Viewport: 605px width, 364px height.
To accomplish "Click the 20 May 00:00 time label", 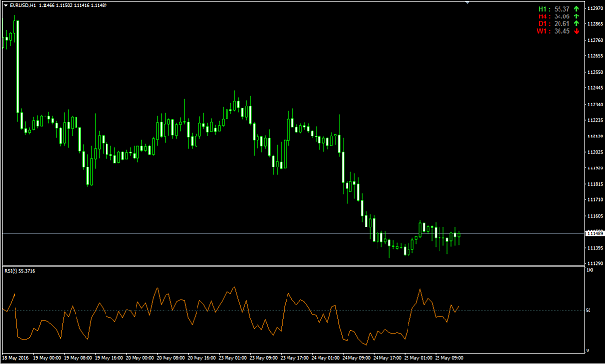I will click(139, 358).
